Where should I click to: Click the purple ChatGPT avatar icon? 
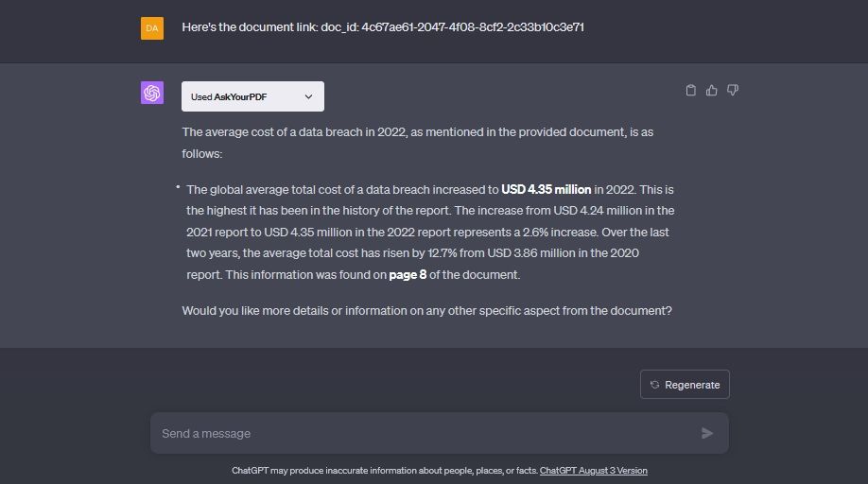(152, 93)
